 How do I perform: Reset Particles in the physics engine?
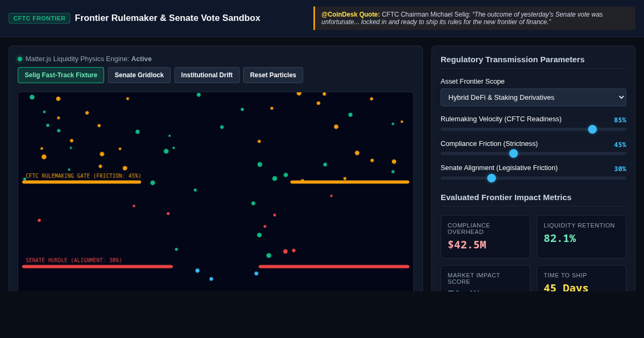click(273, 75)
